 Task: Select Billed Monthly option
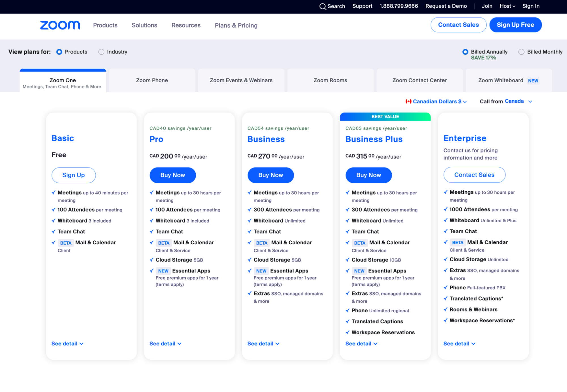click(x=521, y=52)
